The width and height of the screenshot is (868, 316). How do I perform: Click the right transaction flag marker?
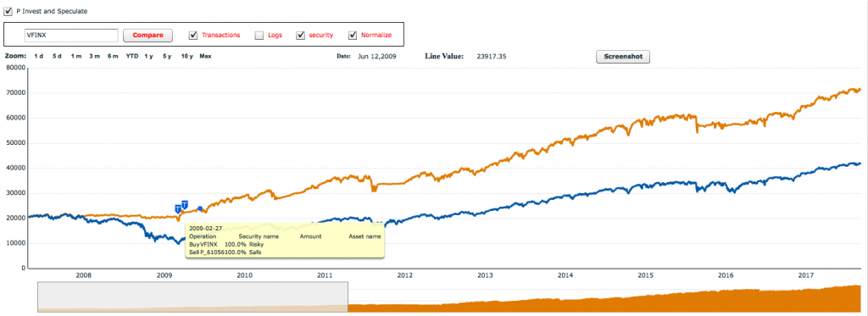pos(184,204)
